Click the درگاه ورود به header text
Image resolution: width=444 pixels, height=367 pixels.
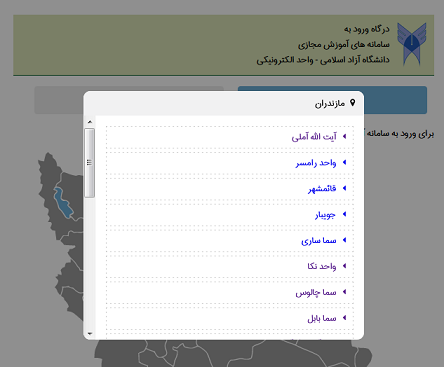pyautogui.click(x=367, y=29)
